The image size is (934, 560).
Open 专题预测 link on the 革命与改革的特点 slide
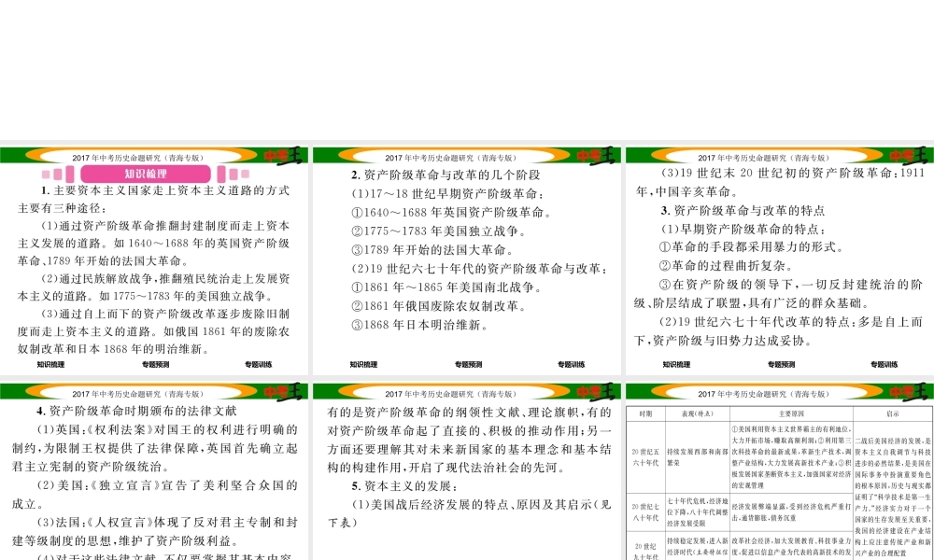(x=781, y=364)
